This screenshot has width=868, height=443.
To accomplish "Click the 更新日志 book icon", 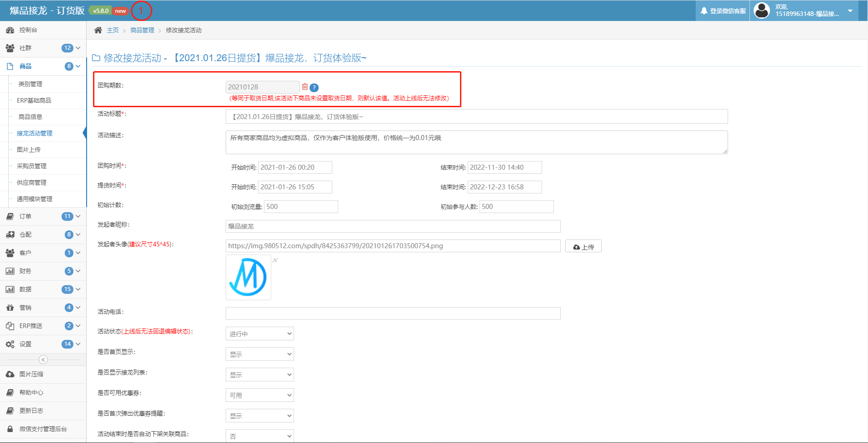I will coord(10,411).
